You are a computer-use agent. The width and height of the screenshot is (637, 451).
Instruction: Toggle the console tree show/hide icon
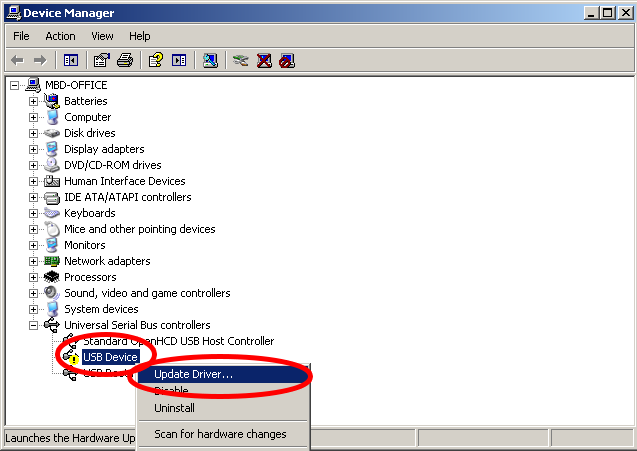[71, 60]
